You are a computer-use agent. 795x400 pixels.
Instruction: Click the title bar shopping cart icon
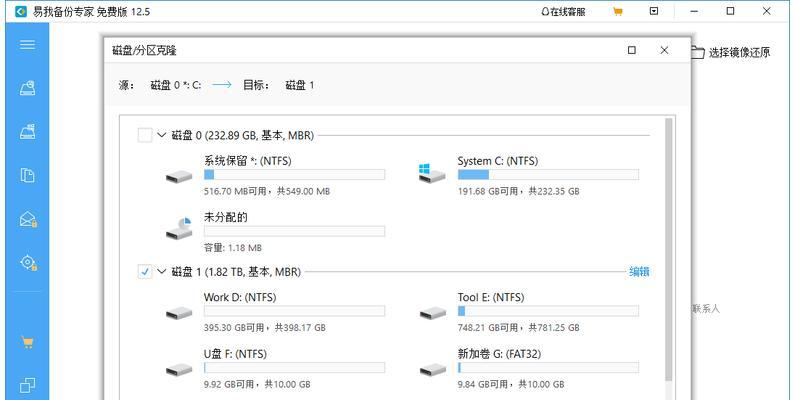tap(618, 11)
